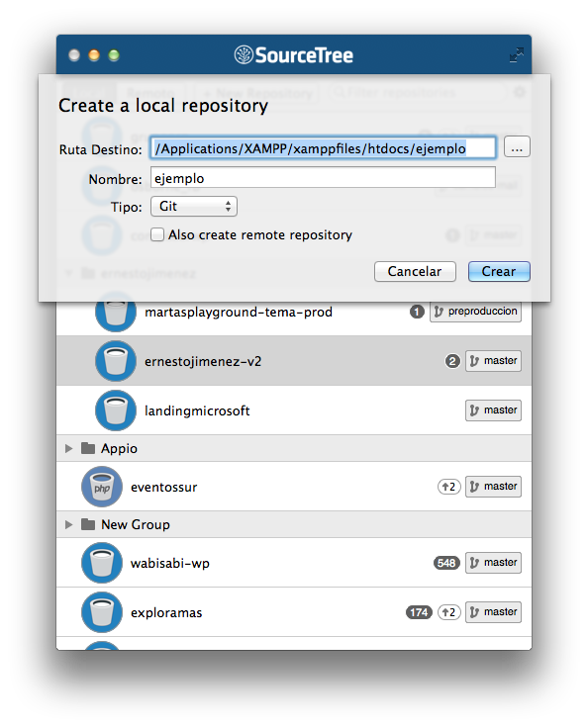Click the Cancelar button
Image resolution: width=588 pixels, height=728 pixels.
[415, 271]
